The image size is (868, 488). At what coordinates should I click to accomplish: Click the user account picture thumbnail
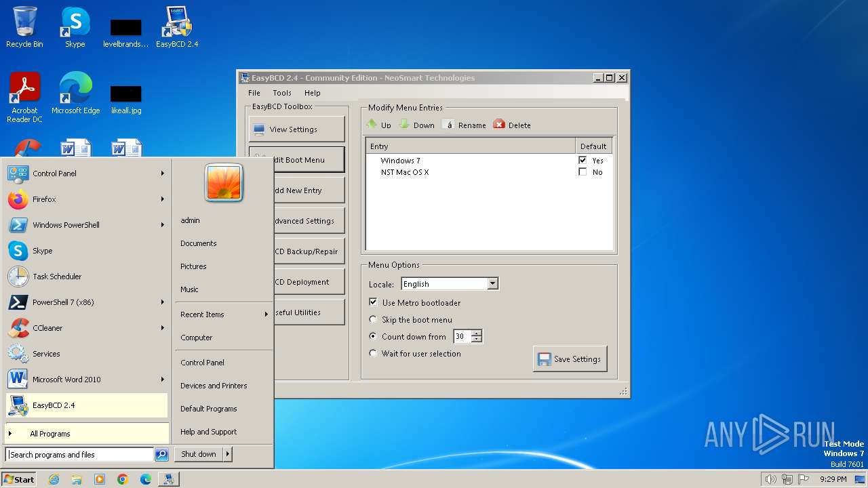224,183
